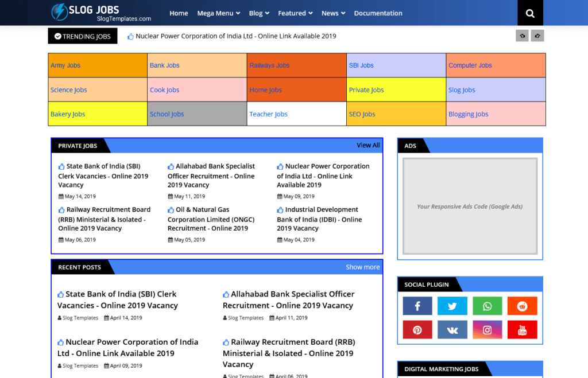
Task: Open the Blog dropdown menu
Action: coord(258,13)
